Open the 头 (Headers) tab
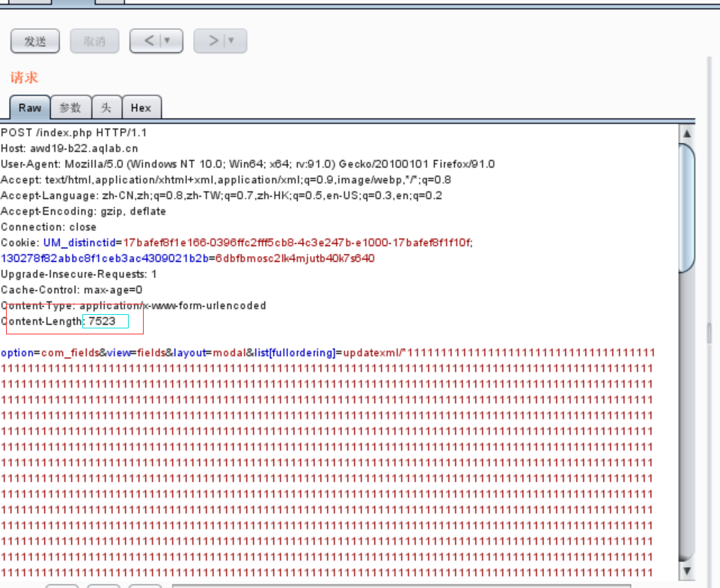 (x=106, y=108)
